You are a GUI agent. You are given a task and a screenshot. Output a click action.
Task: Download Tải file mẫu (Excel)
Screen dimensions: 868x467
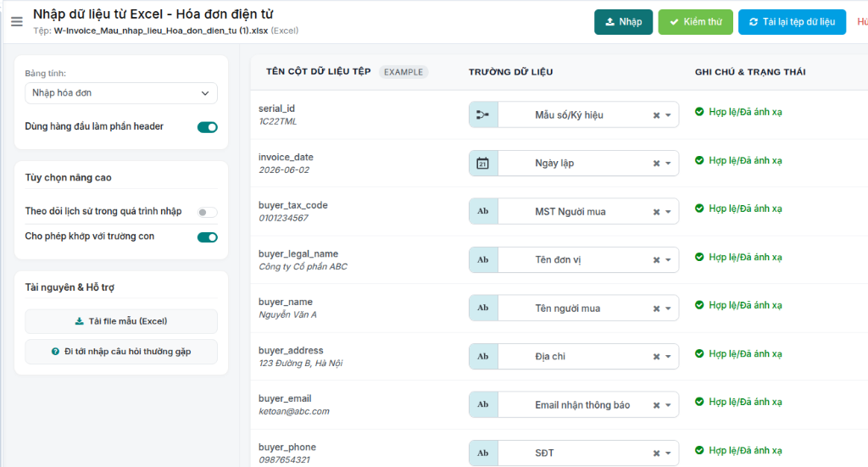tap(121, 321)
